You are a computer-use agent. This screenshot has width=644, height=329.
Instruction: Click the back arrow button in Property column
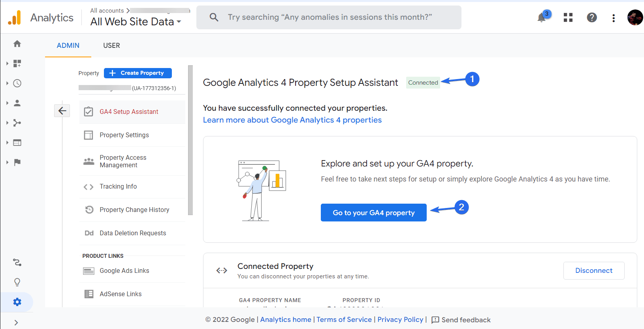click(62, 111)
